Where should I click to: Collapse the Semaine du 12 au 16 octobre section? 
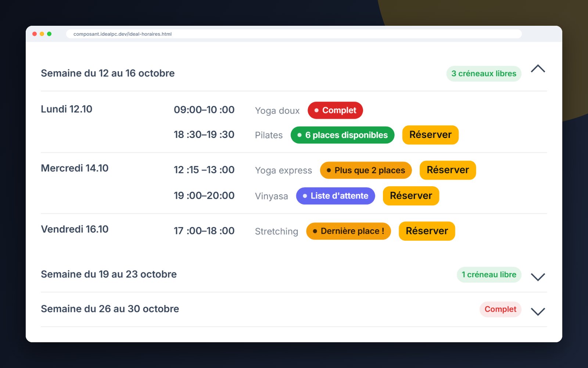pyautogui.click(x=538, y=69)
